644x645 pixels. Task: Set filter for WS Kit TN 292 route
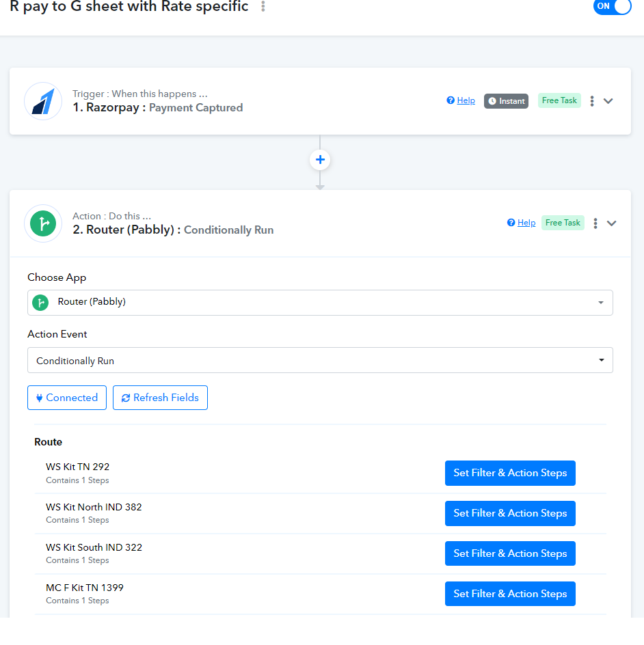(510, 473)
